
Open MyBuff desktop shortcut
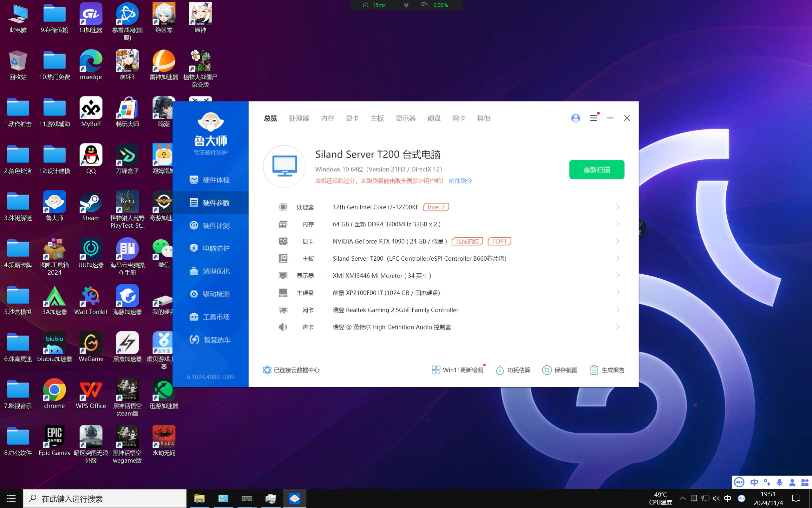click(91, 112)
